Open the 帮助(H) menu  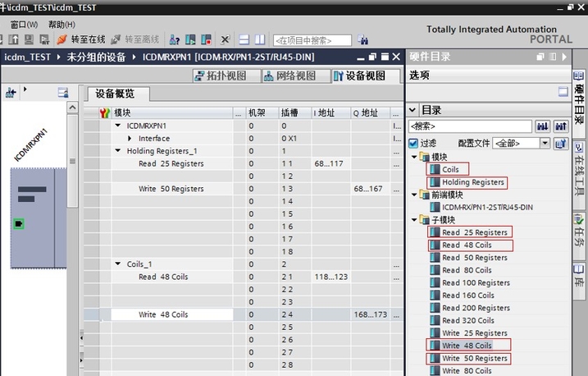[62, 25]
